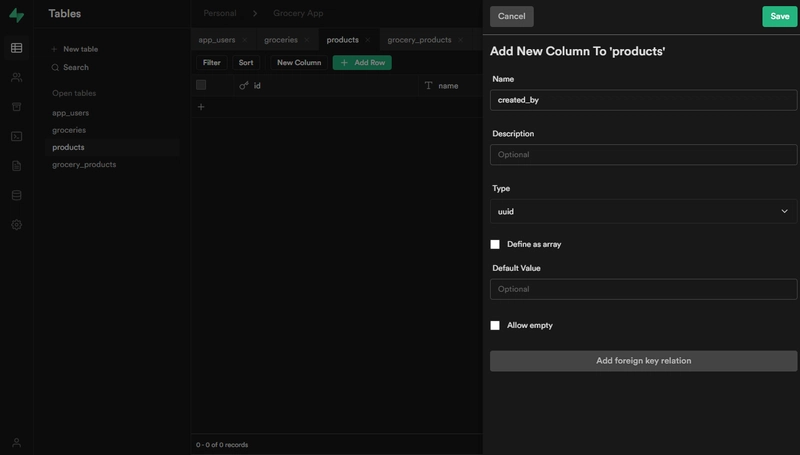This screenshot has width=800, height=455.
Task: Click the Search tables field
Action: [x=76, y=67]
